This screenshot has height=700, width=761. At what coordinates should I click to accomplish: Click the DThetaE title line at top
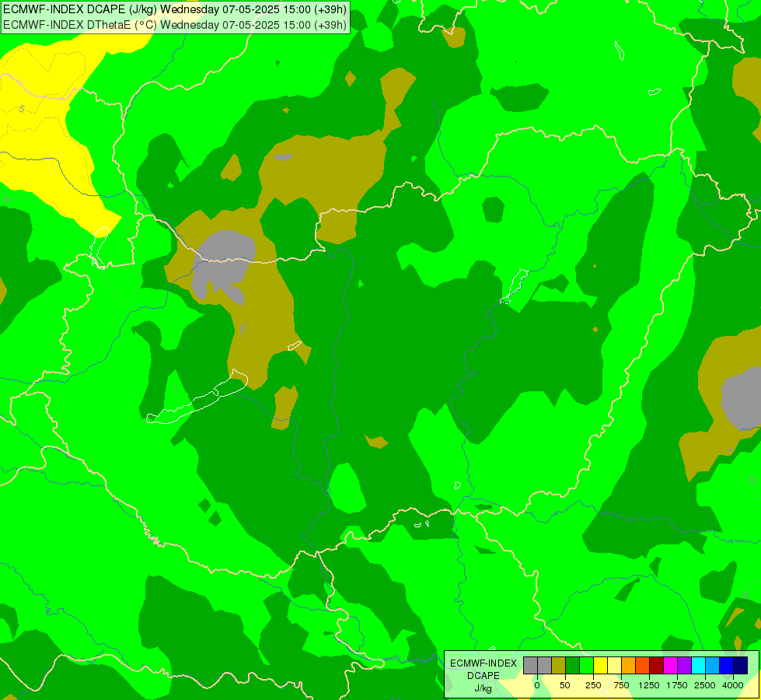[175, 25]
